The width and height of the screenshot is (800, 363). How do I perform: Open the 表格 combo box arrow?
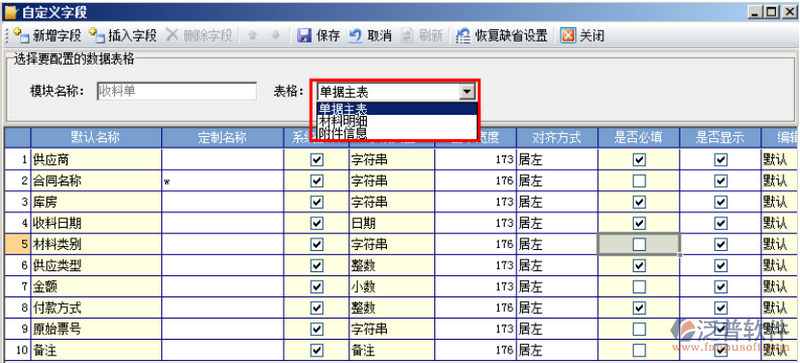pos(467,92)
